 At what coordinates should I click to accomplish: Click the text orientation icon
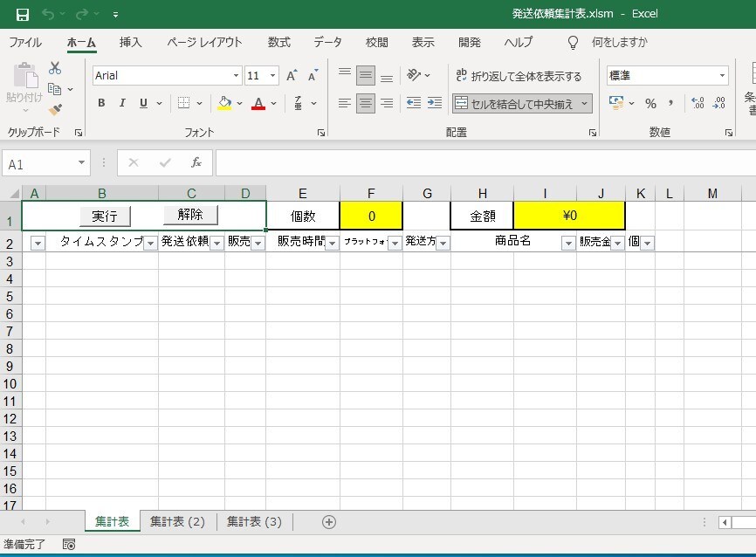click(414, 75)
